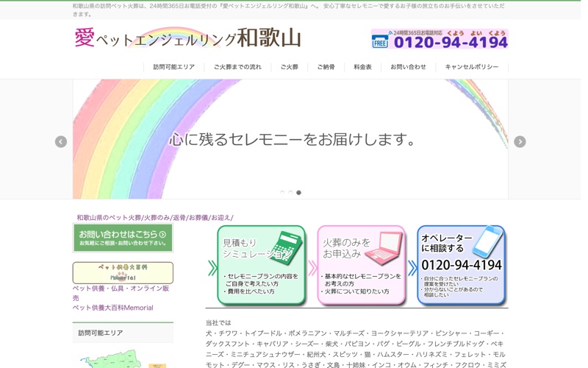The image size is (588, 368).
Task: Open the blue オペレーターに相談する card
Action: pyautogui.click(x=462, y=265)
